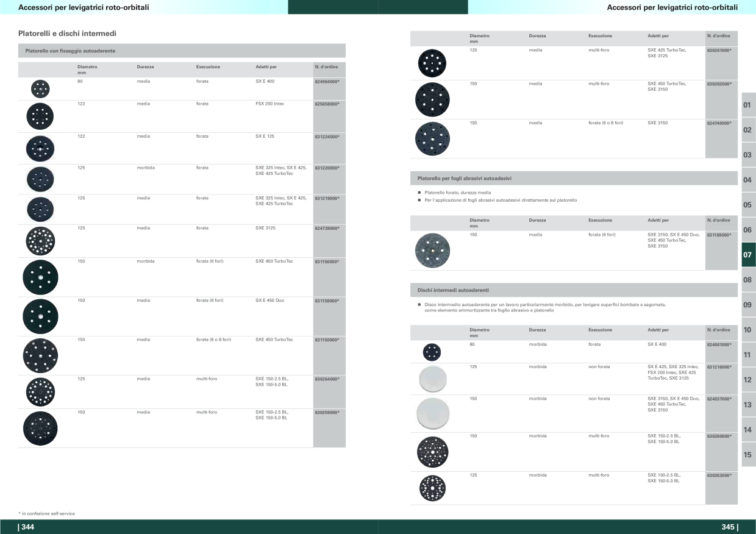
Task: Click pad image for order 630264000
Action: 40,392
